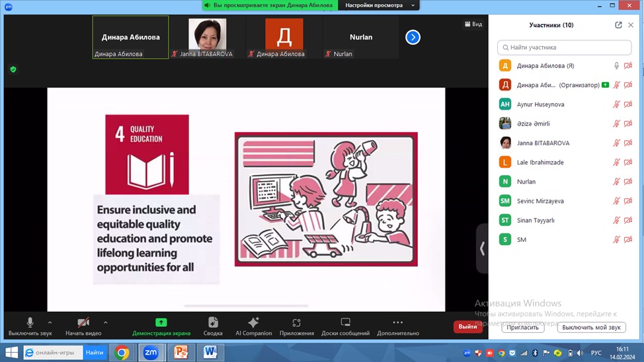Screen dimensions: 644x362
Task: Toggle muted mic icon for Sevinc Mirzayeva
Action: tap(616, 201)
